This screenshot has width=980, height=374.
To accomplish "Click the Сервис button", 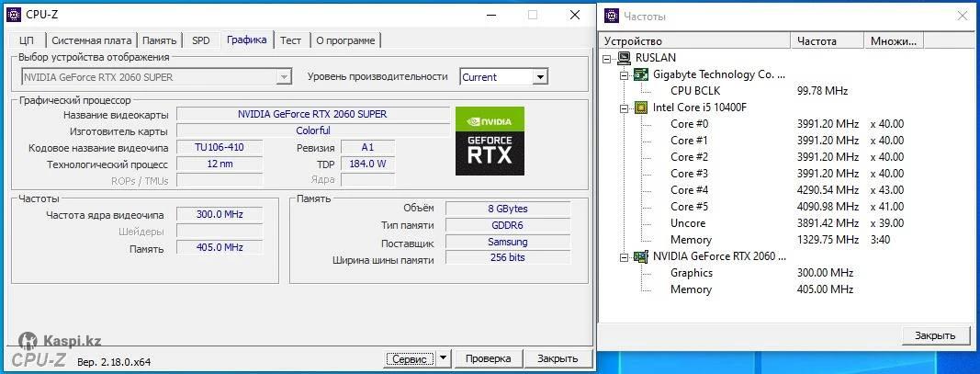I will tap(409, 357).
